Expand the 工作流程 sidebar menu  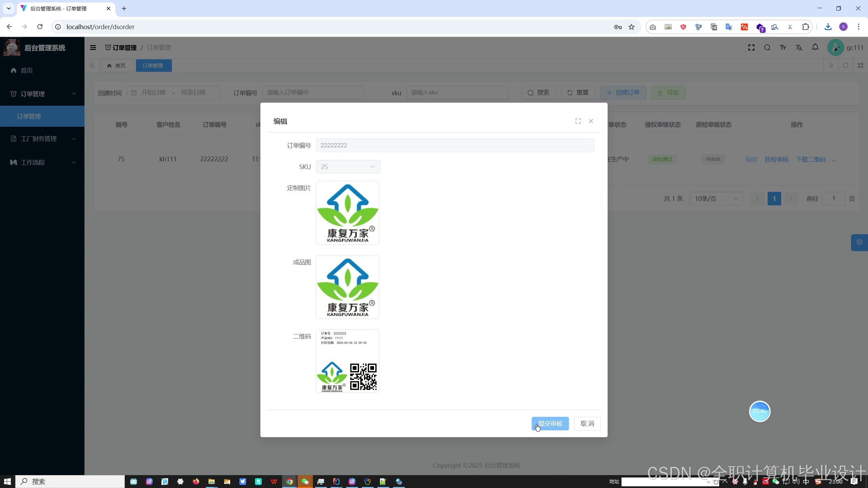(x=42, y=162)
